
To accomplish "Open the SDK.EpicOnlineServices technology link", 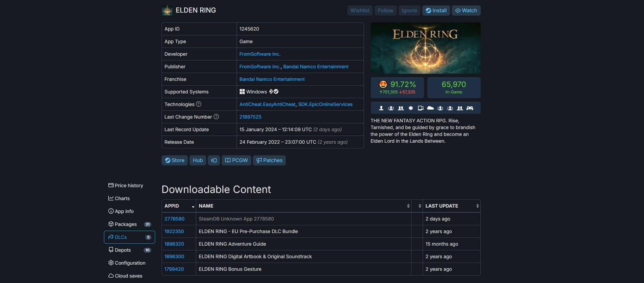I will [325, 104].
